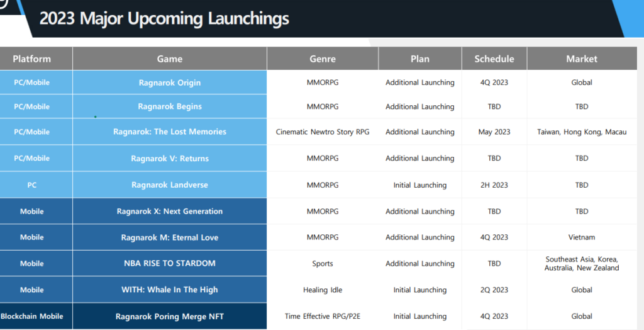Select the Platform column header
The height and width of the screenshot is (330, 644).
click(32, 59)
